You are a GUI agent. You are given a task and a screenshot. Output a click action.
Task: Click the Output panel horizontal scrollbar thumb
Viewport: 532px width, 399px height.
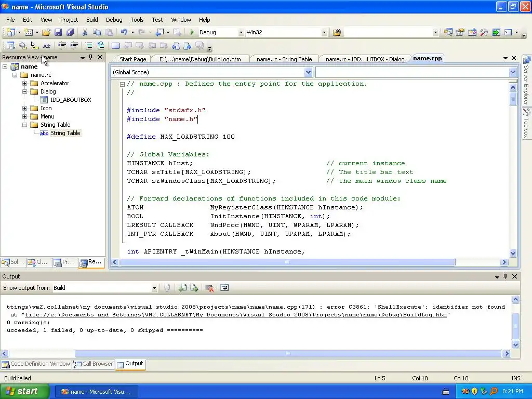(x=288, y=353)
